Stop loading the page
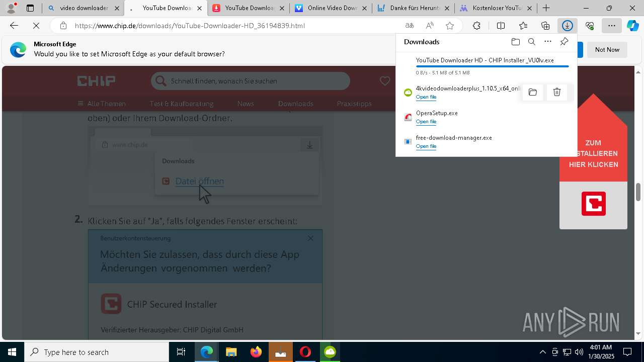Image resolution: width=644 pixels, height=362 pixels. point(36,26)
